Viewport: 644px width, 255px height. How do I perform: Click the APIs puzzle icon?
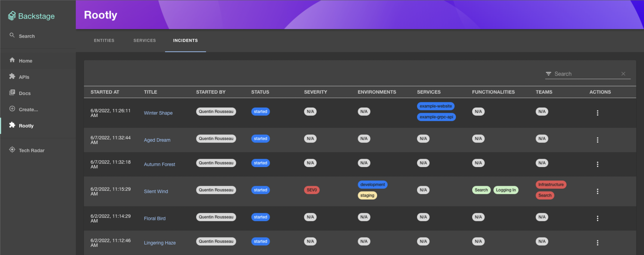12,76
